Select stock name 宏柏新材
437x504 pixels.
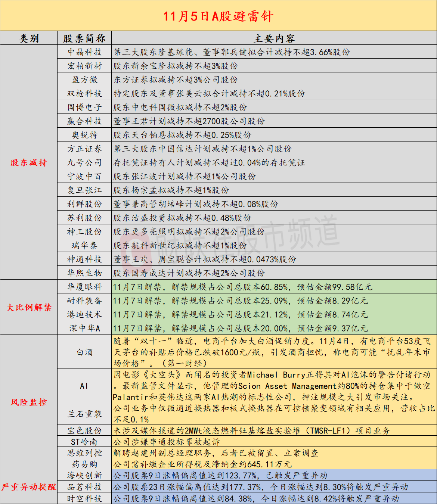tap(84, 66)
